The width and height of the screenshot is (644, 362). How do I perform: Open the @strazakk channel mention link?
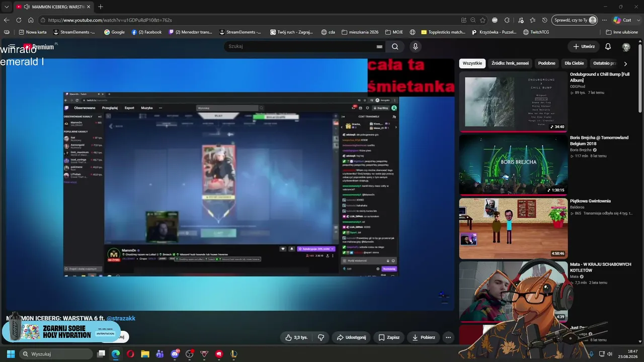pyautogui.click(x=121, y=318)
